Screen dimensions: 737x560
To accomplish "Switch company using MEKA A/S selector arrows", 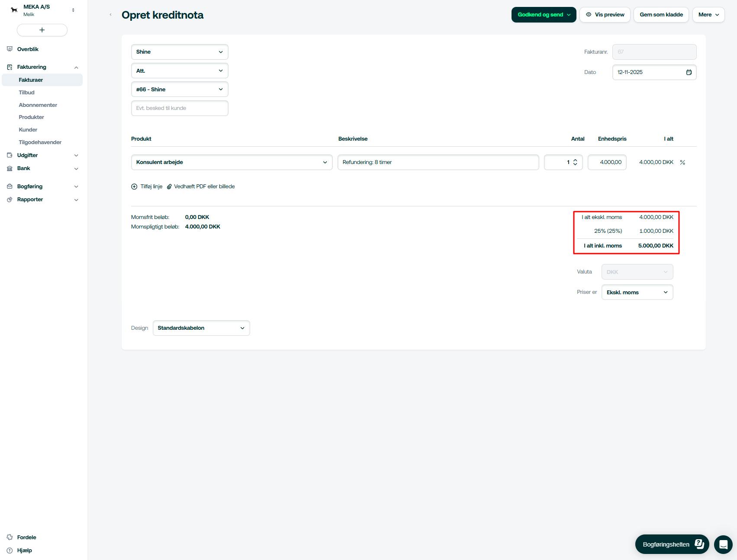I will point(73,10).
